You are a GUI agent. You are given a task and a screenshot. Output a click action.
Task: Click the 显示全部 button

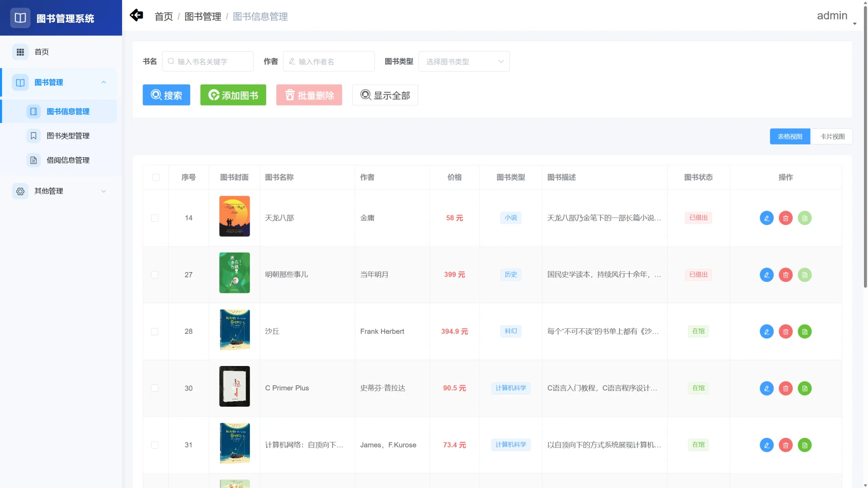click(385, 95)
